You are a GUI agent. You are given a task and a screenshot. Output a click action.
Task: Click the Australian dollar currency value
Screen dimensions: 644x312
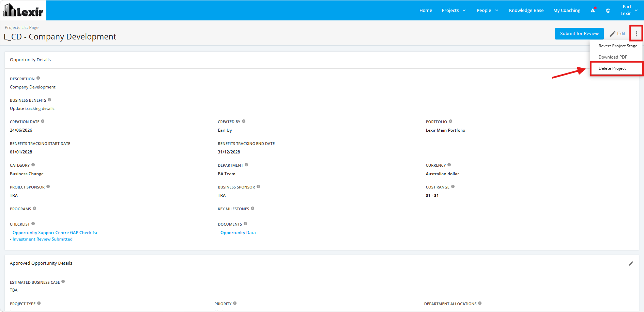[x=442, y=174]
